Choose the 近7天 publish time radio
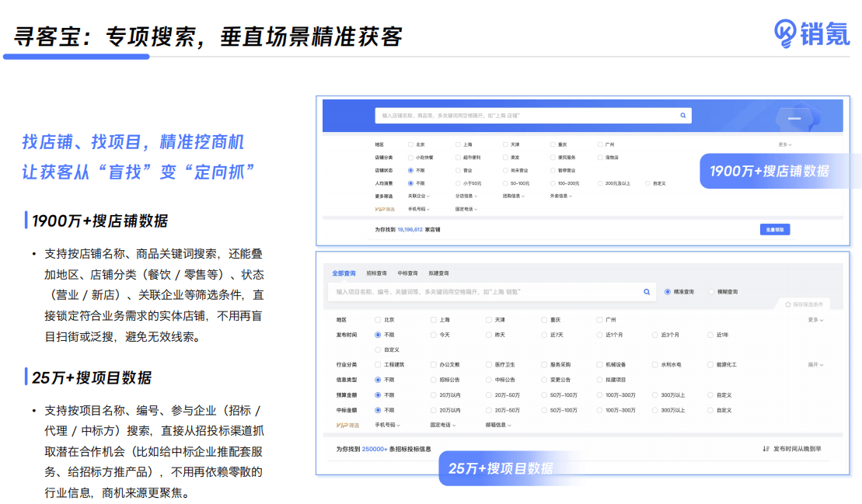Viewport: 862px width, 504px height. [544, 335]
